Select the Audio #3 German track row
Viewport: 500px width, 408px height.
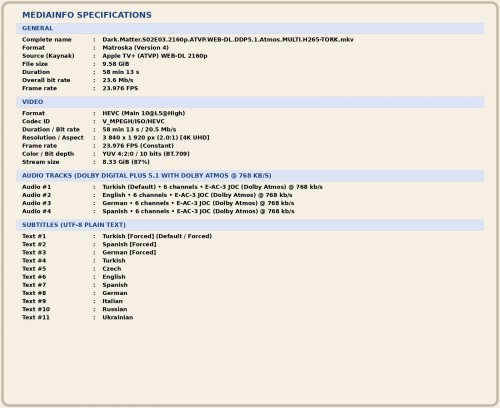point(158,203)
